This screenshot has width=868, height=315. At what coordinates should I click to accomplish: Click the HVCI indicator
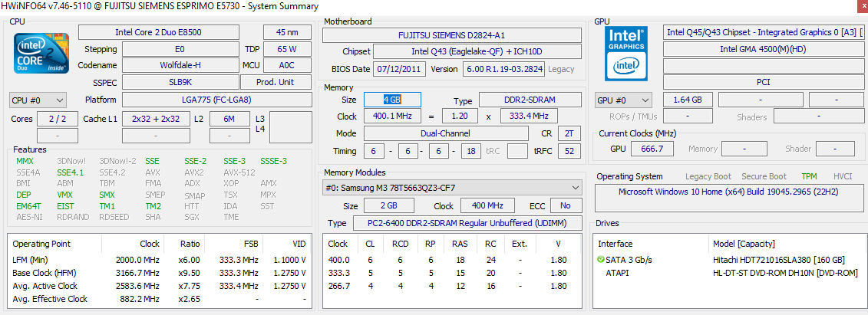(843, 177)
